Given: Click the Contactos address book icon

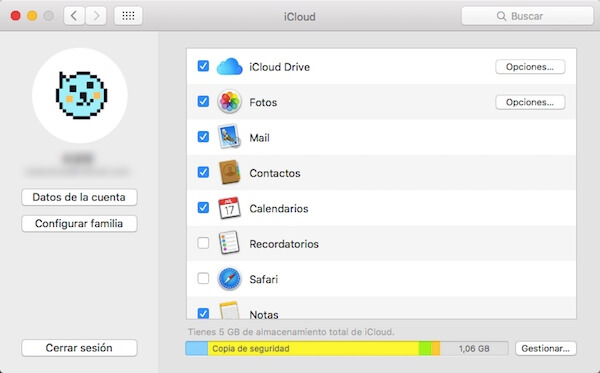Looking at the screenshot, I should pyautogui.click(x=229, y=172).
